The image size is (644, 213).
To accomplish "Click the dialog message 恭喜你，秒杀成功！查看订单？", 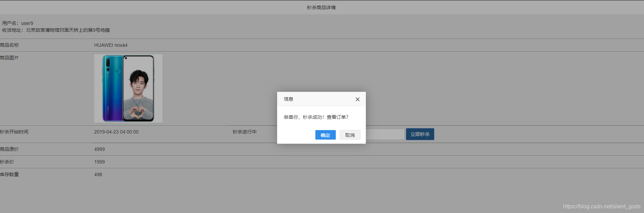I will 316,117.
